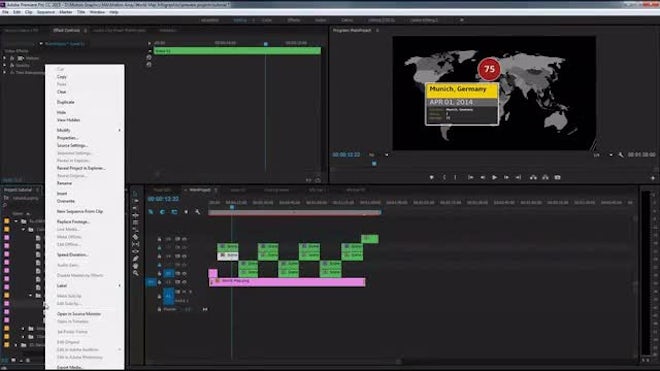Screen dimensions: 660x371
Task: Click the Add Marker button in timeline
Action: pyautogui.click(x=186, y=212)
